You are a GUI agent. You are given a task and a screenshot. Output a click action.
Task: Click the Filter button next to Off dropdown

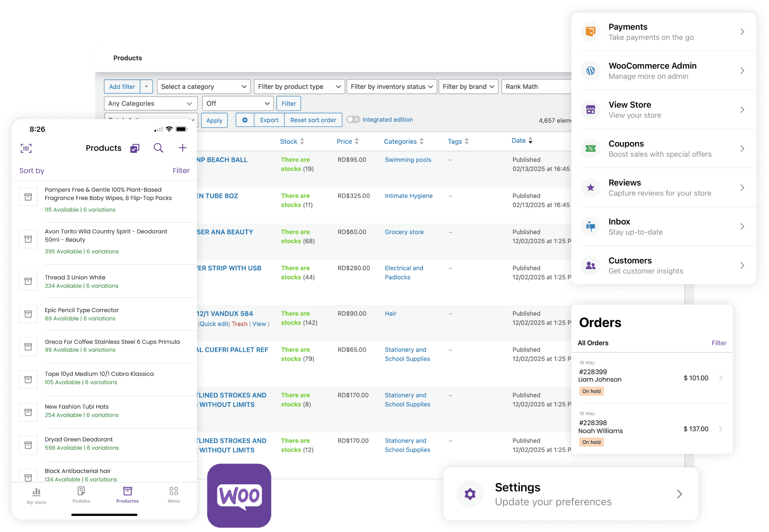289,103
